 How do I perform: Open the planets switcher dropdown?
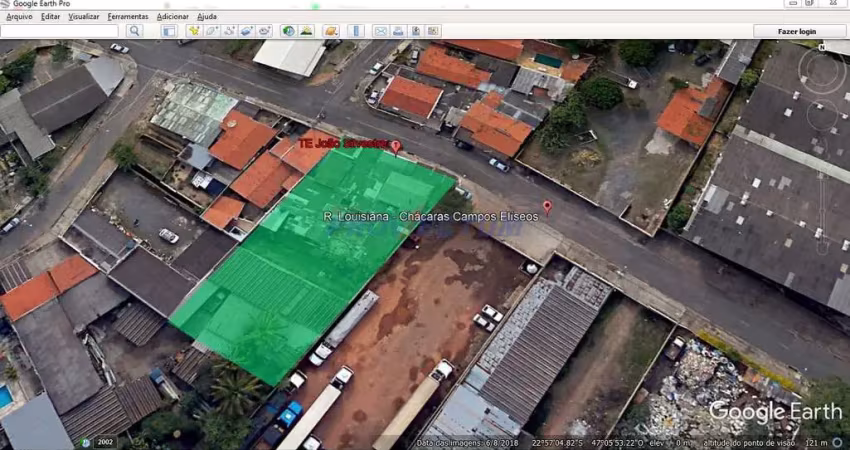click(x=330, y=31)
